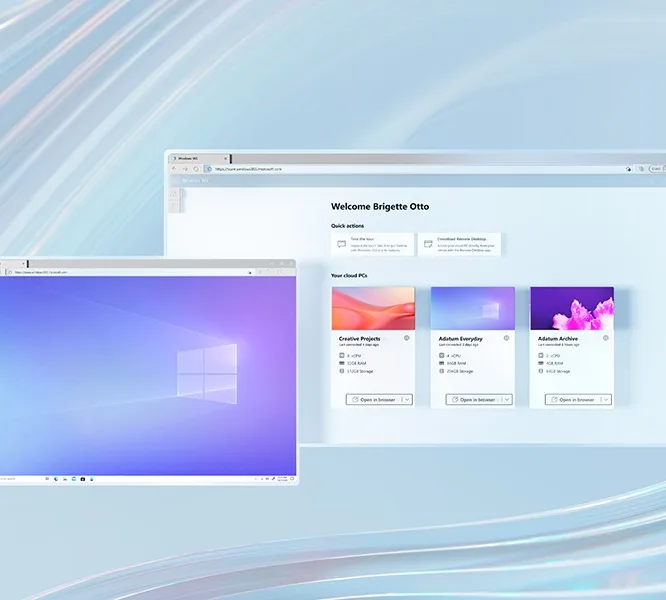Click vCPU icon on Adatum Archive card
The width and height of the screenshot is (666, 600).
click(541, 355)
